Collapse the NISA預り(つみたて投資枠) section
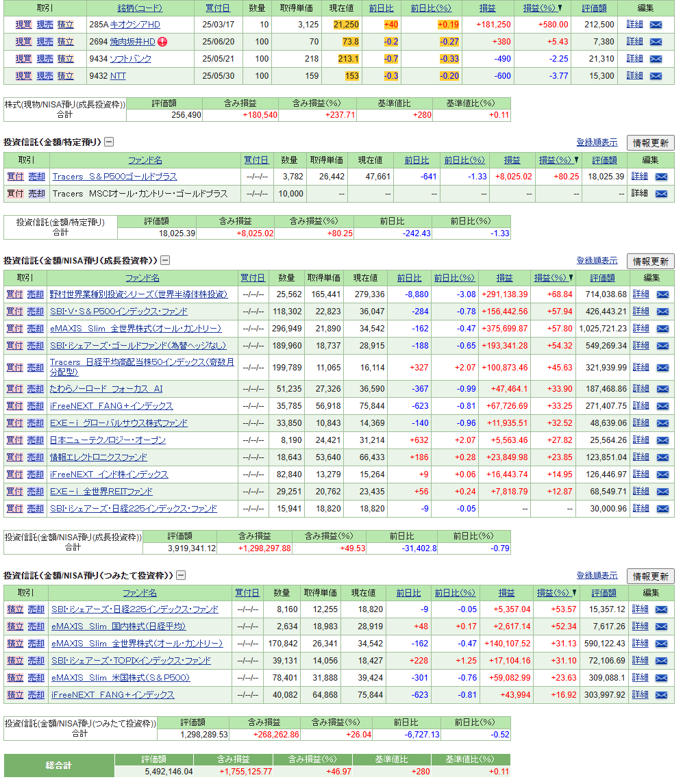Viewport: 683px width, 784px height. 181,575
